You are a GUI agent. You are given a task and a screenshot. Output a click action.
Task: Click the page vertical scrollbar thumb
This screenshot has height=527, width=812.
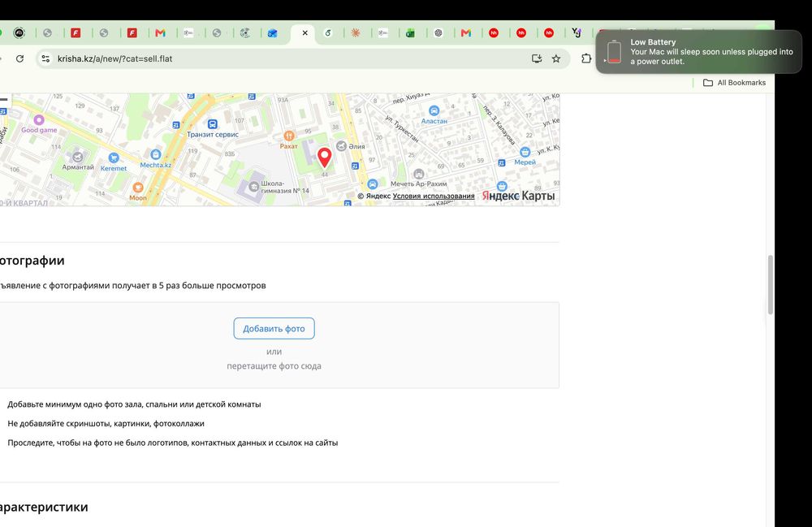tap(770, 285)
